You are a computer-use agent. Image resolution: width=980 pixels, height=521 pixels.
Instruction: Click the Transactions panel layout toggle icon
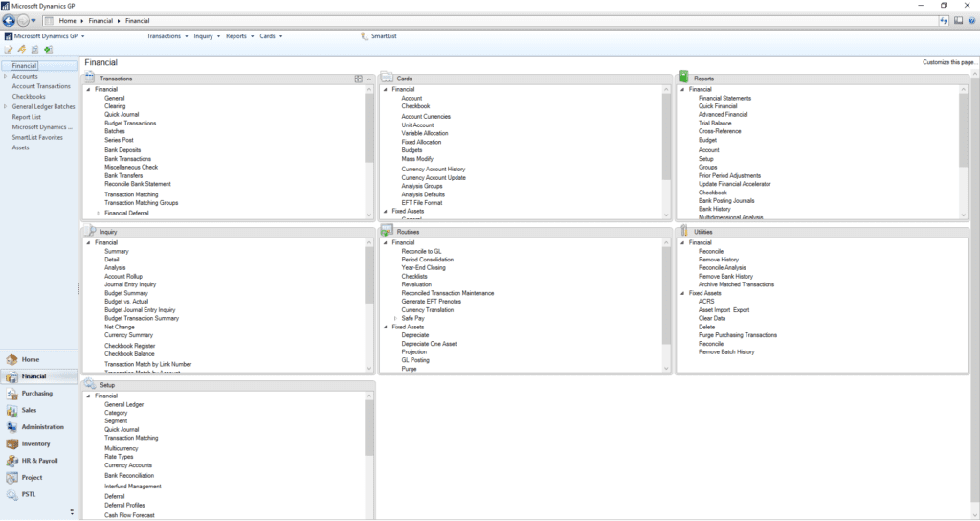[x=358, y=79]
